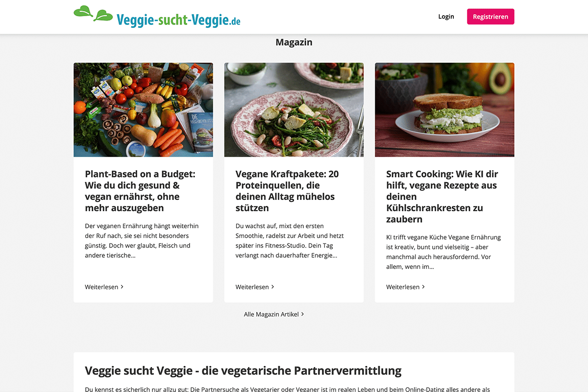Image resolution: width=588 pixels, height=392 pixels.
Task: Click the green leaf logo icon
Action: 93,14
